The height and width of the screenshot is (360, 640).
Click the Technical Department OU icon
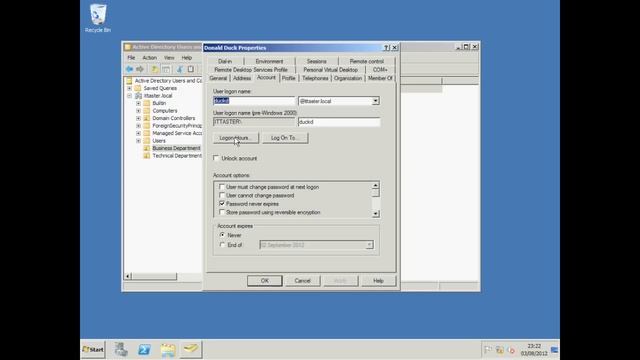click(147, 156)
